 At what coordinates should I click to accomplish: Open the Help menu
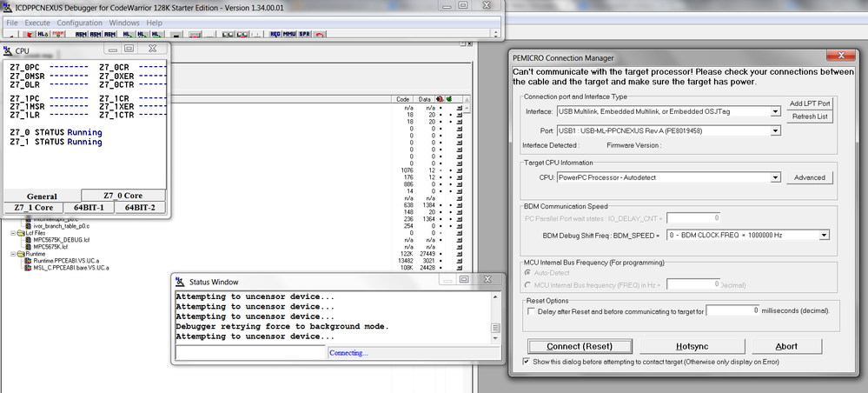click(x=155, y=23)
